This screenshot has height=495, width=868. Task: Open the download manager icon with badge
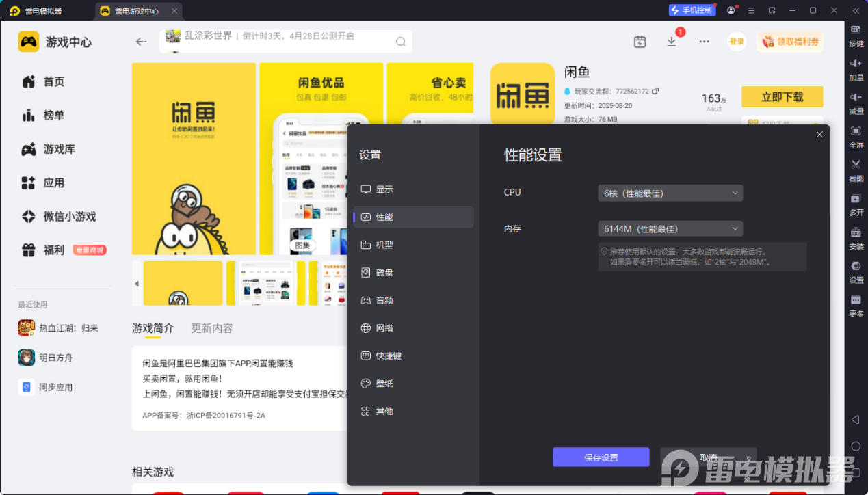point(672,42)
